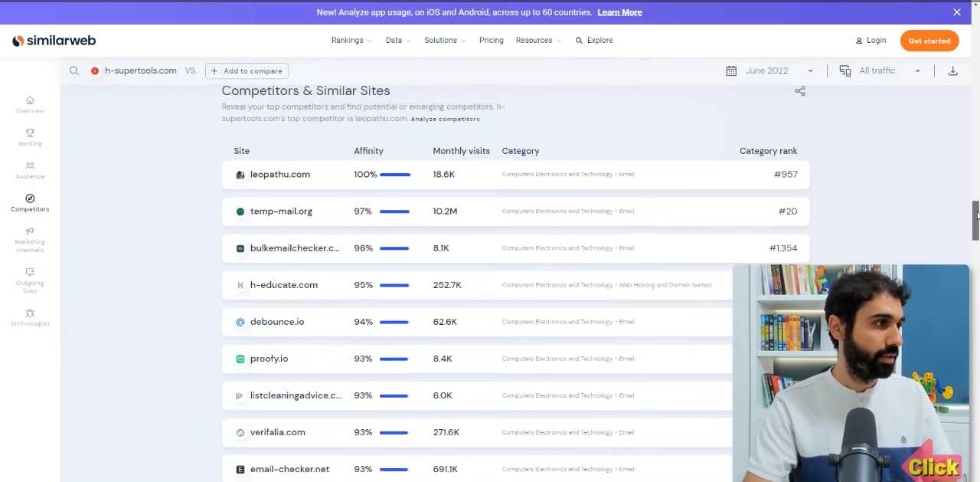Click the h-educate.com favicon

[x=240, y=285]
